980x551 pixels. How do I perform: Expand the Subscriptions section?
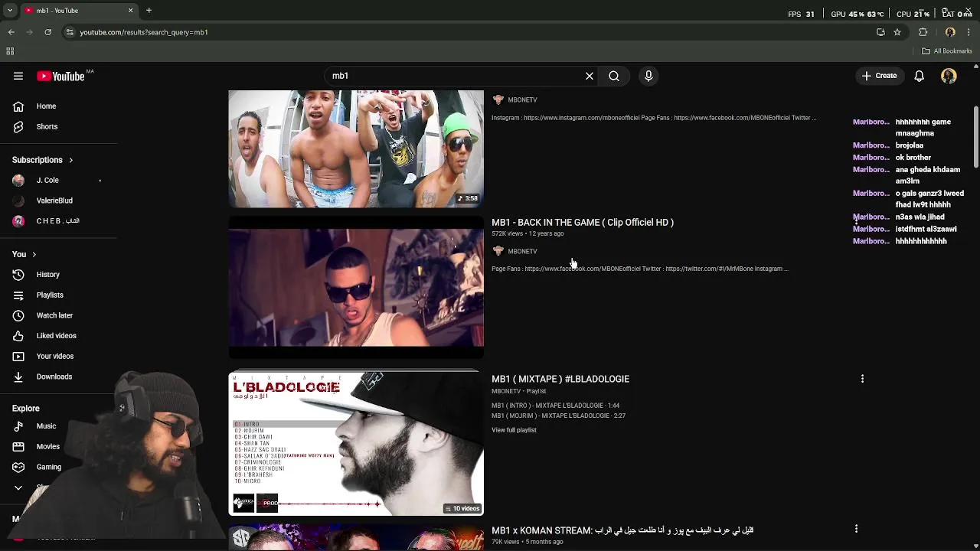click(x=43, y=160)
